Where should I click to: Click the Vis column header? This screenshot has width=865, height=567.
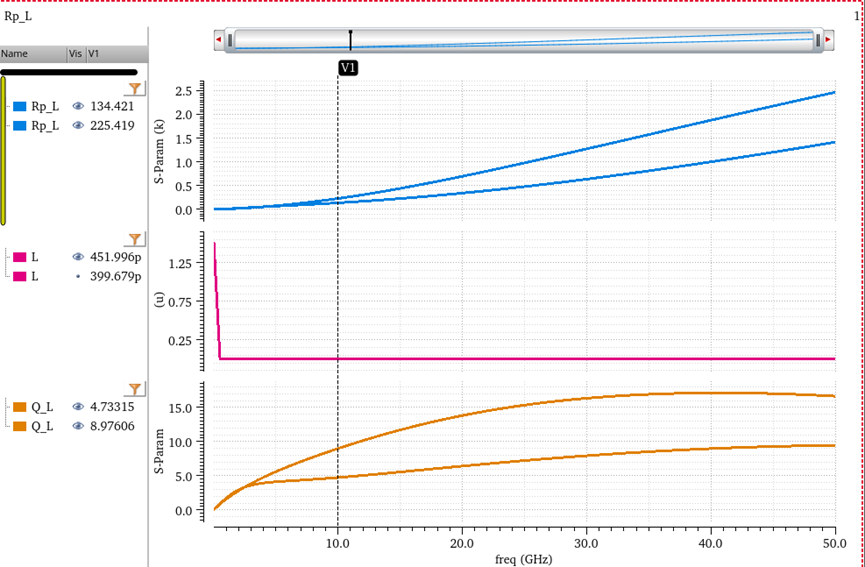pyautogui.click(x=75, y=54)
